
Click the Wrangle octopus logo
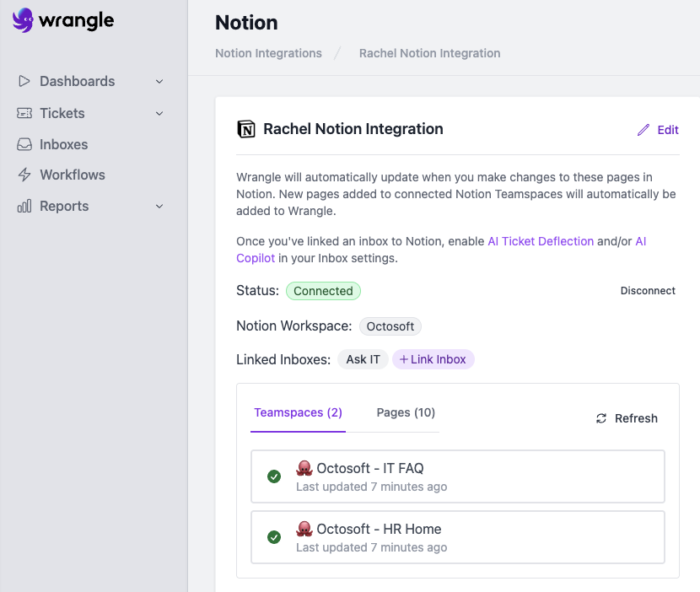point(24,20)
